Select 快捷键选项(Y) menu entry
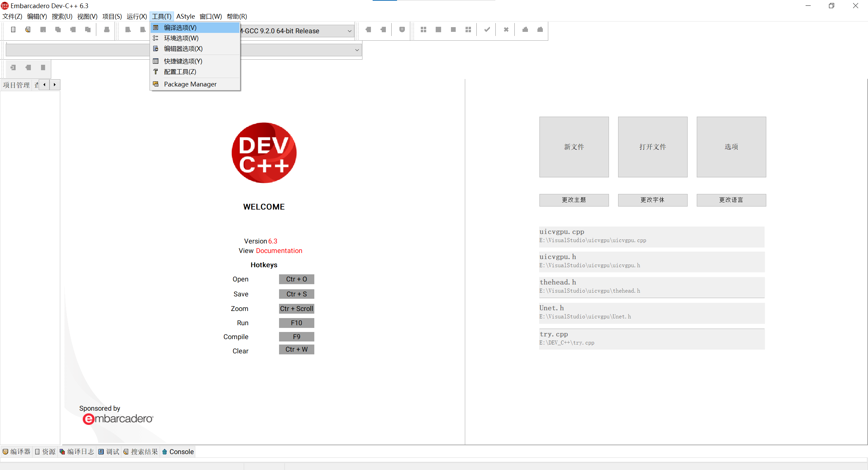 click(195, 61)
